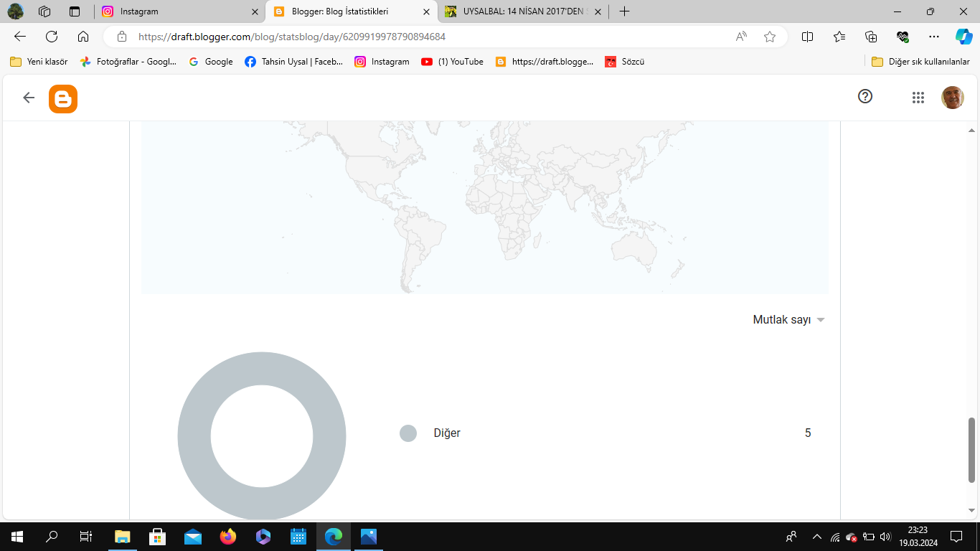
Task: Open the taskbar search icon
Action: 52,537
